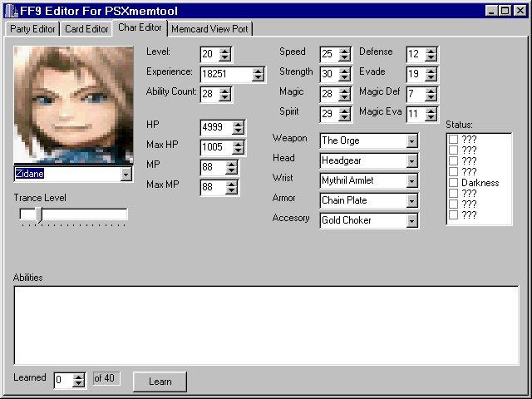Check the last ??? status checkbox
The image size is (532, 399).
tap(454, 215)
